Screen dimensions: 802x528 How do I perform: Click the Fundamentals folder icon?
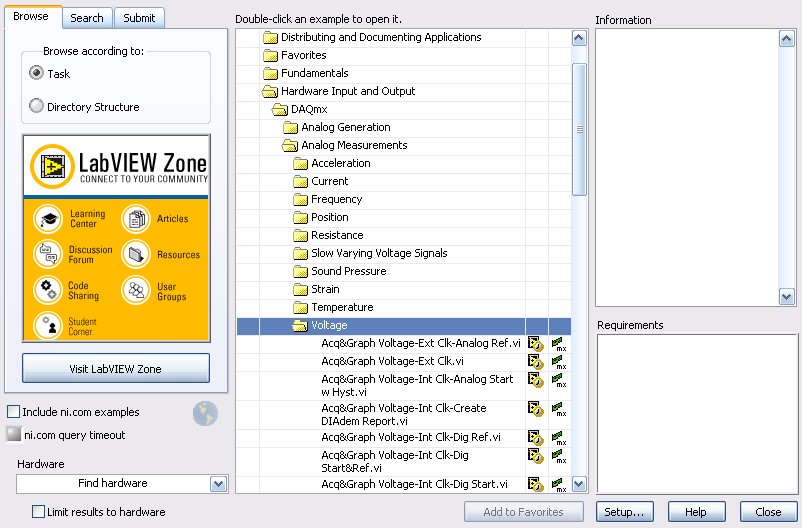(270, 73)
